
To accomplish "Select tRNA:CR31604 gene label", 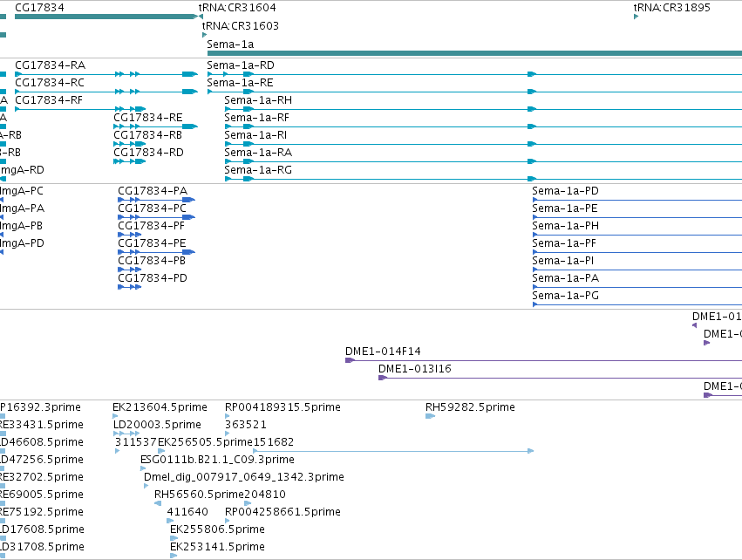I will point(237,8).
